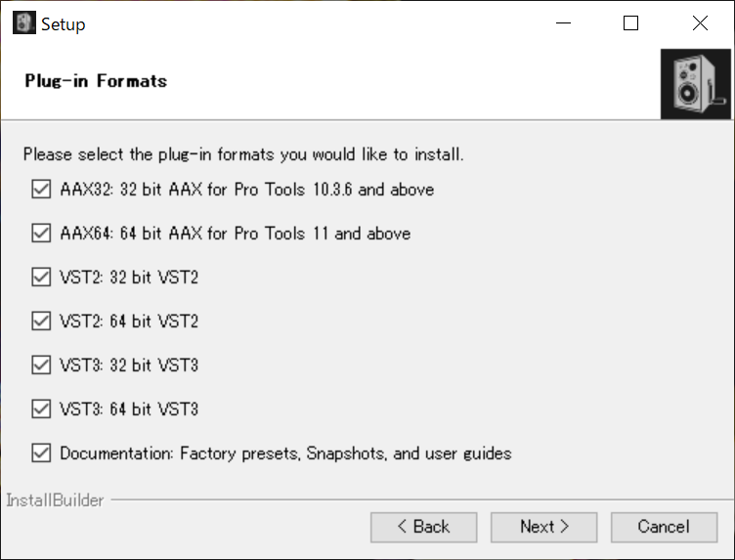Viewport: 735px width, 560px height.
Task: Close the Setup dialog with X
Action: (x=700, y=23)
